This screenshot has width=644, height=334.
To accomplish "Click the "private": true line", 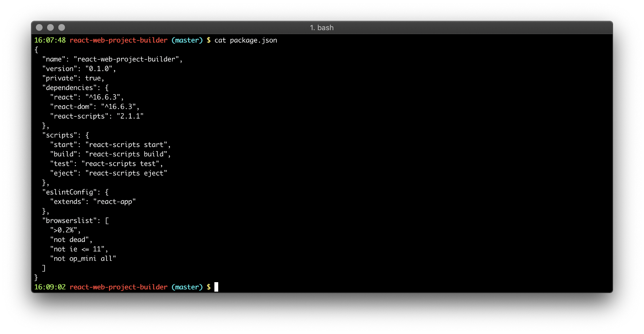I will (73, 78).
